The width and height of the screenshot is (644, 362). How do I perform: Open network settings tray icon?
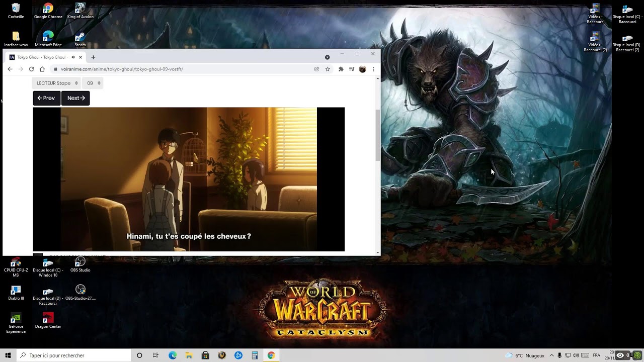(568, 355)
